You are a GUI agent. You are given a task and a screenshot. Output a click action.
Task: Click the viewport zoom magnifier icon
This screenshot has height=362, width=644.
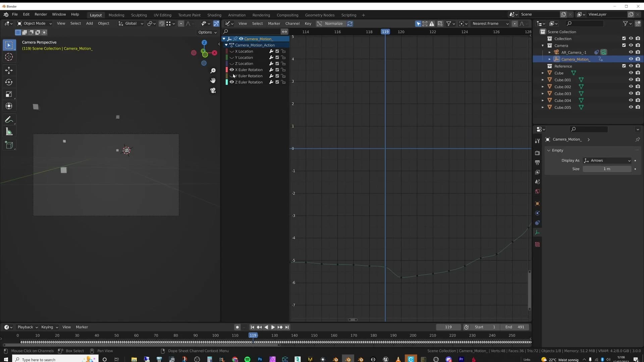click(x=213, y=71)
